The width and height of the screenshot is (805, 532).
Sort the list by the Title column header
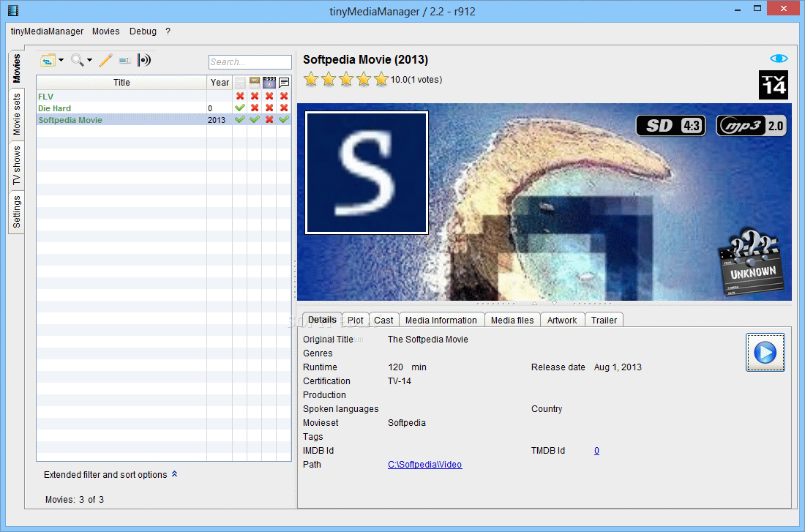121,82
